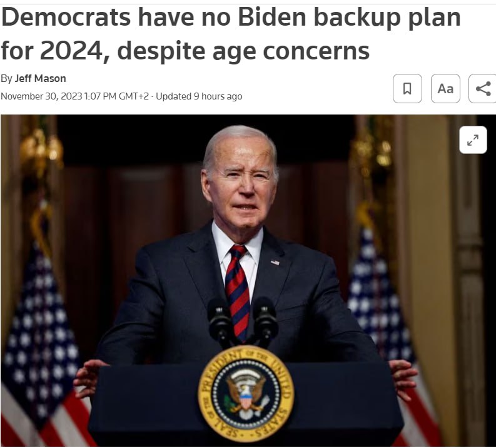The height and width of the screenshot is (448, 496).
Task: Open the Aa text size options
Action: coord(445,89)
